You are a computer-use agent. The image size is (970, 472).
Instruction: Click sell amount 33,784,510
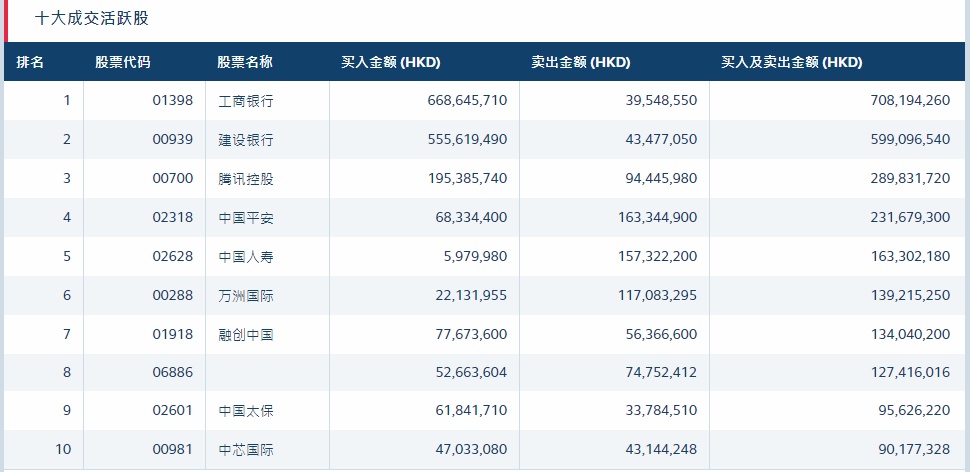[661, 410]
